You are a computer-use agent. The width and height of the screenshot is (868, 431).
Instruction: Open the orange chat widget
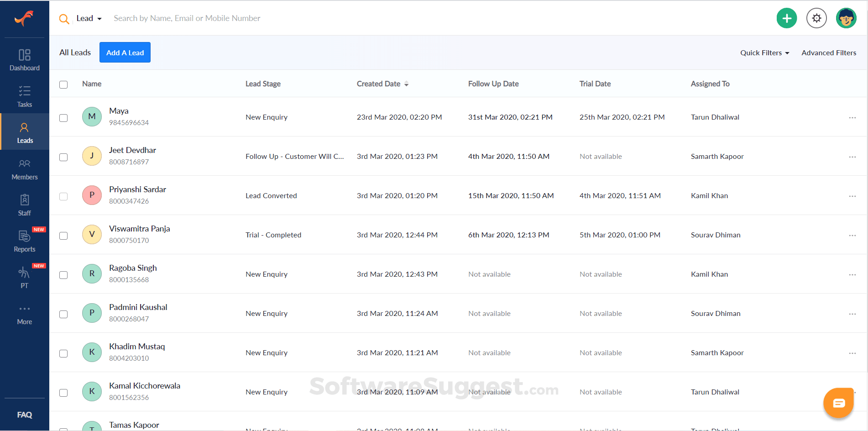point(838,403)
